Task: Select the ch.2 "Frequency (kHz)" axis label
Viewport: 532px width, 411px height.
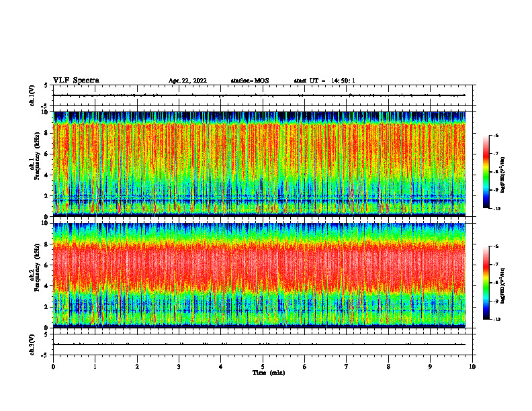Action: (37, 267)
